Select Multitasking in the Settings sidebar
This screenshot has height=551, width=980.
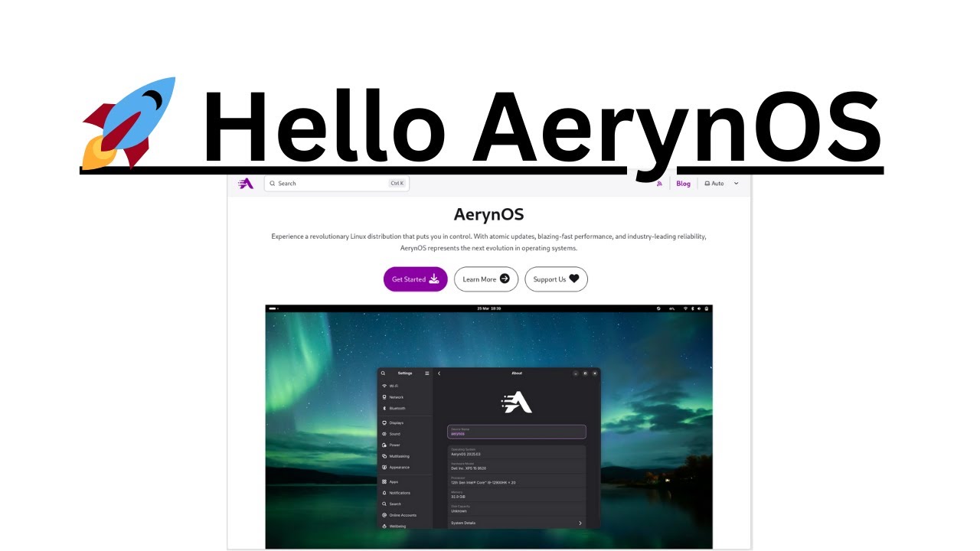coord(405,456)
